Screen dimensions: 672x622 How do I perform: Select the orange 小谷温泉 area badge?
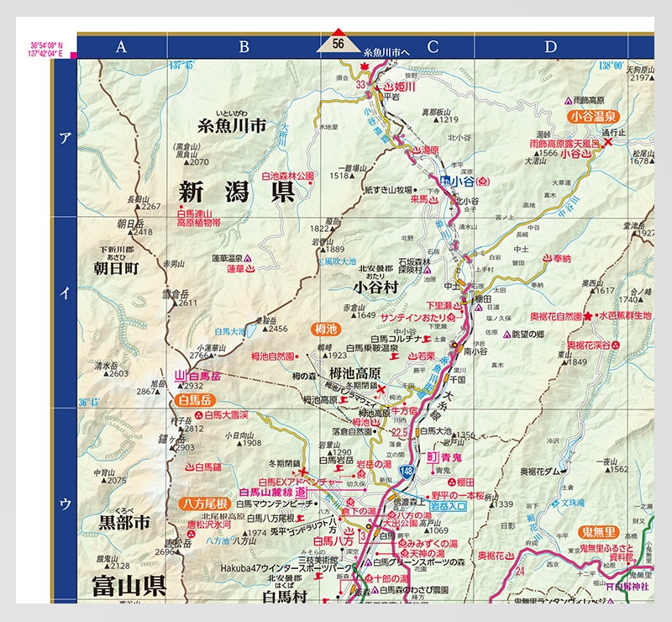click(593, 116)
